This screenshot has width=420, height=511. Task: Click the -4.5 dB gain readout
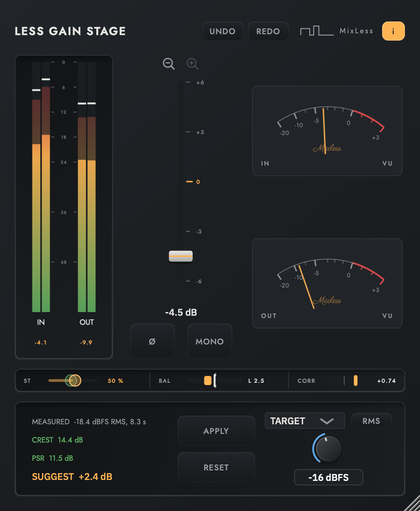click(x=181, y=313)
